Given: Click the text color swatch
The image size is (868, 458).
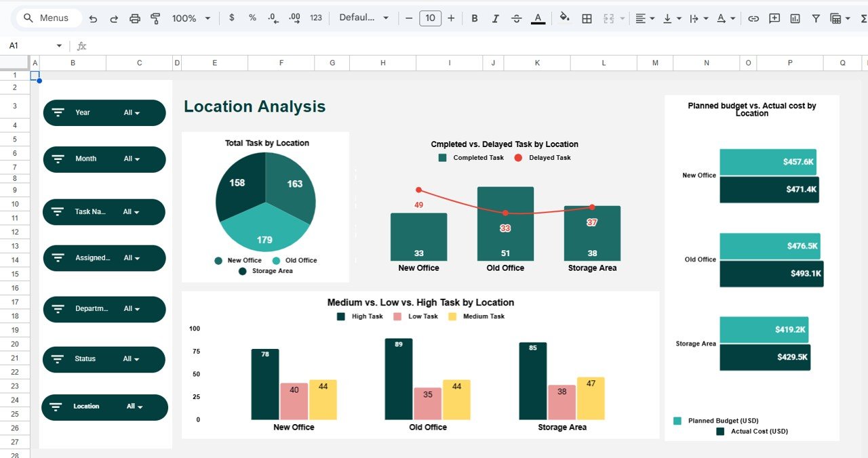Looking at the screenshot, I should point(538,18).
